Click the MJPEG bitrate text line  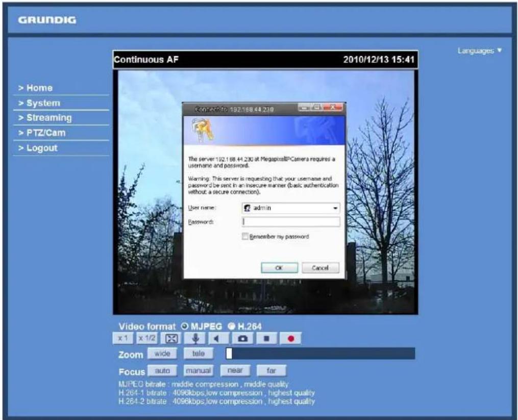tap(203, 384)
